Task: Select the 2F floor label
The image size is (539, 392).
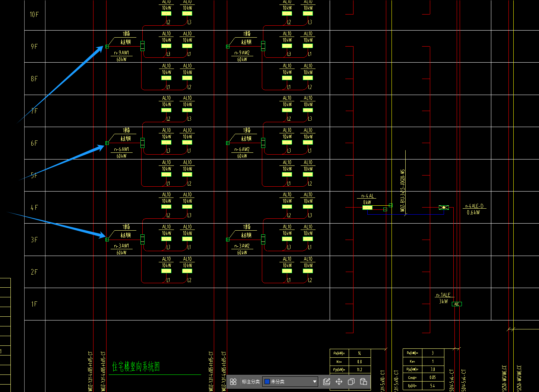Action: click(x=34, y=272)
